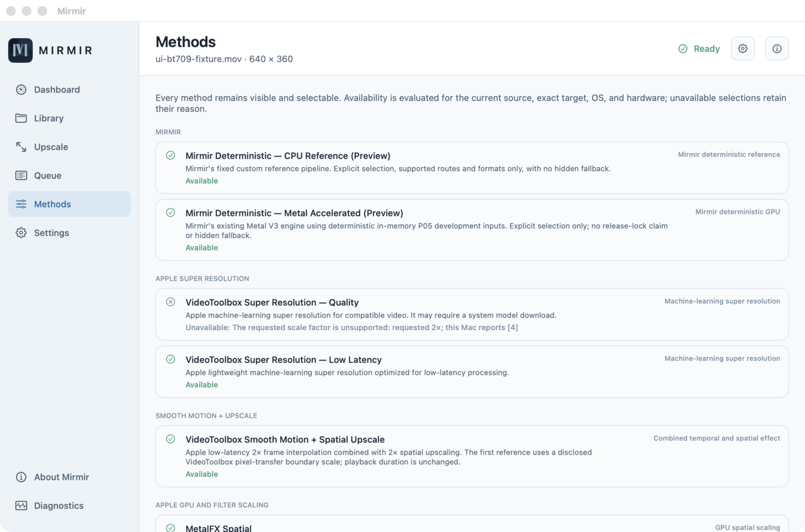Click the Mirmir logo icon in sidebar
Screen dimensions: 805x532
coord(20,50)
